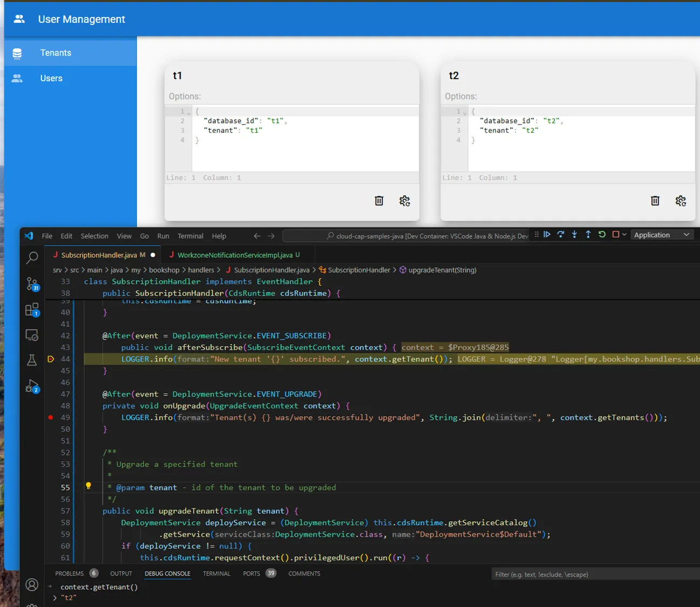The image size is (700, 607).
Task: Open the Extensions view in activity bar
Action: pyautogui.click(x=32, y=310)
